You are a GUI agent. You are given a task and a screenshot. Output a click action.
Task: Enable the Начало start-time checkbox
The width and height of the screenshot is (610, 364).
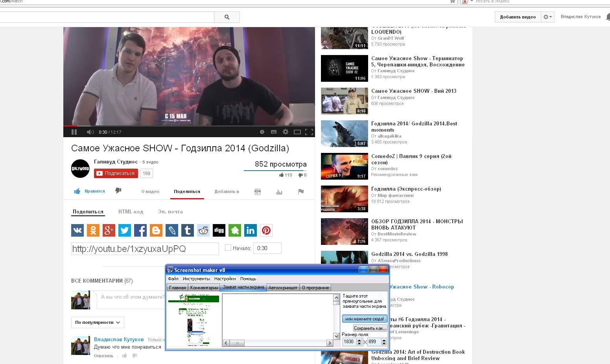pos(228,248)
